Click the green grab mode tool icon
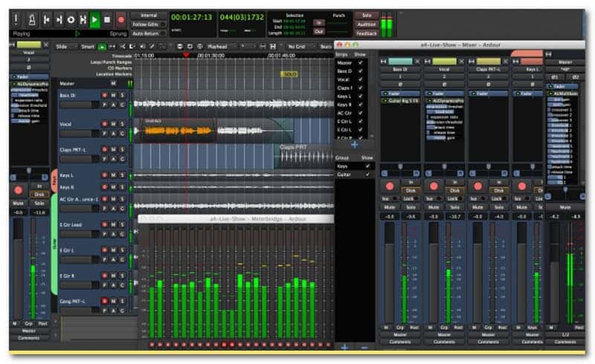The image size is (595, 364). 102,47
